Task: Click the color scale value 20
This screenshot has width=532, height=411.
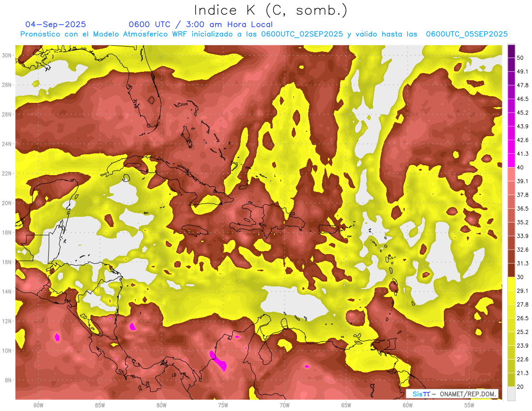Action: point(521,387)
